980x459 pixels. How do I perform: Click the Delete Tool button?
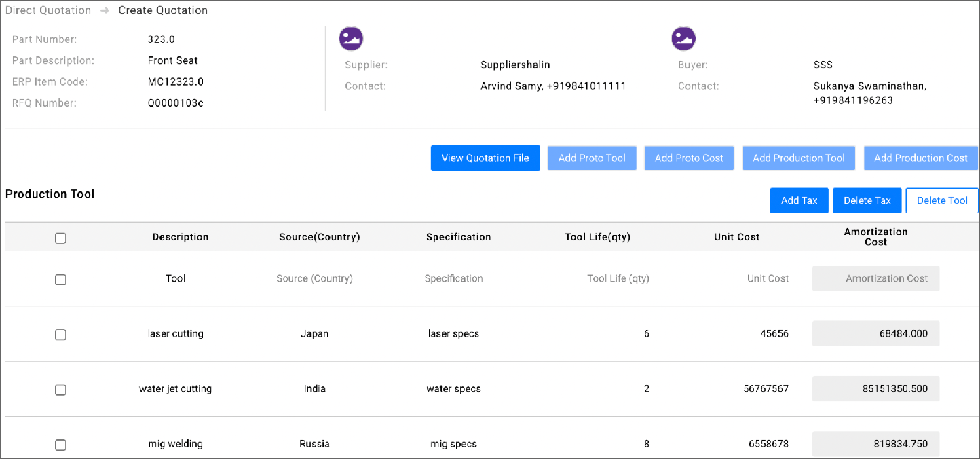942,200
